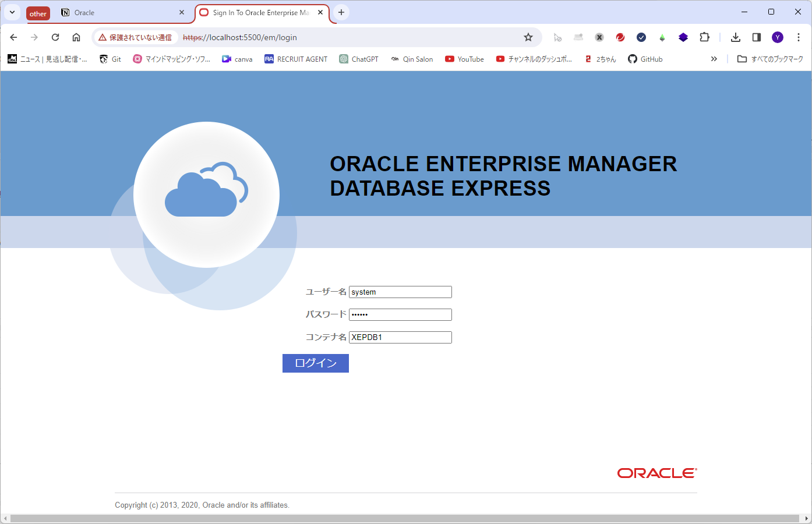Open the tab search dropdown arrow
Screen dimensions: 812x524
click(12, 12)
